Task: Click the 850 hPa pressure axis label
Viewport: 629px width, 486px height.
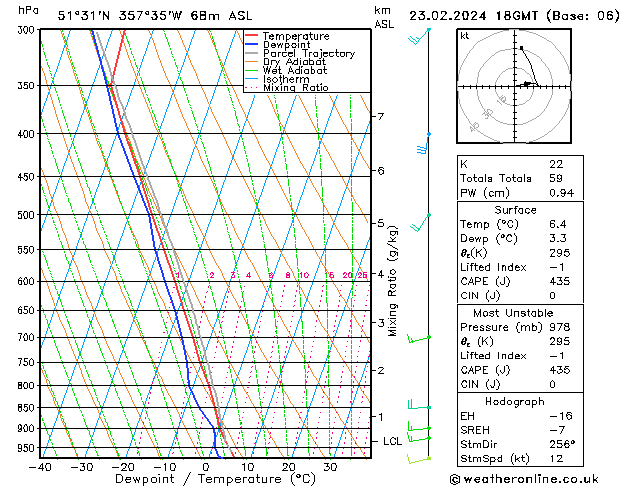Action: 28,408
